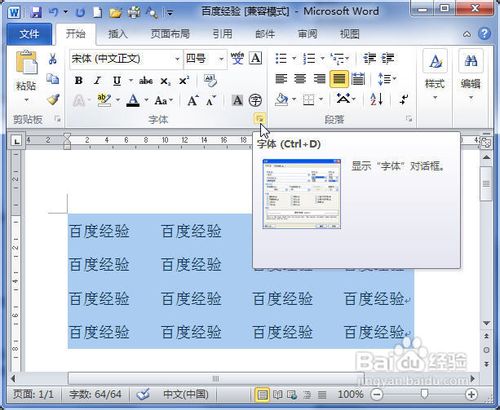
Task: Insert enclosed character (circled 字)
Action: point(255,100)
